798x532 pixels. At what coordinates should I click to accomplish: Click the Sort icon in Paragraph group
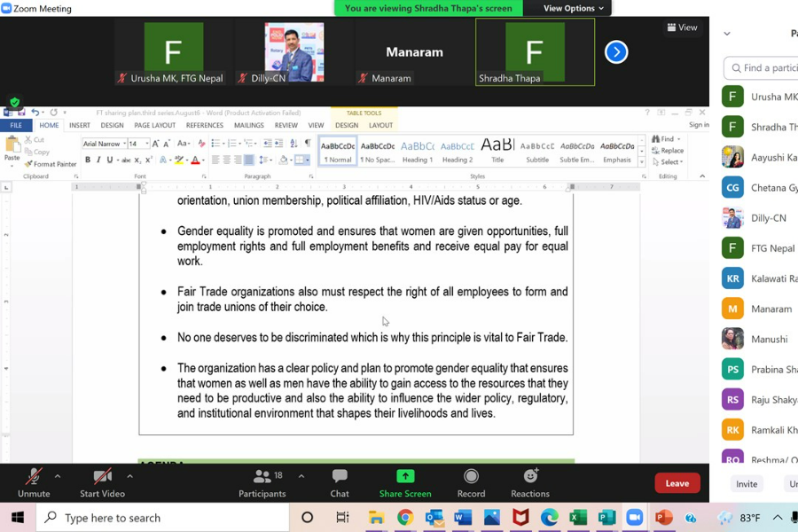[x=293, y=144]
